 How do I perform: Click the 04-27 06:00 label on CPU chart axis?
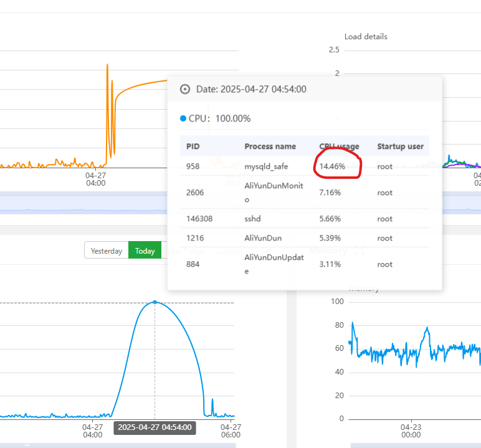[x=231, y=431]
